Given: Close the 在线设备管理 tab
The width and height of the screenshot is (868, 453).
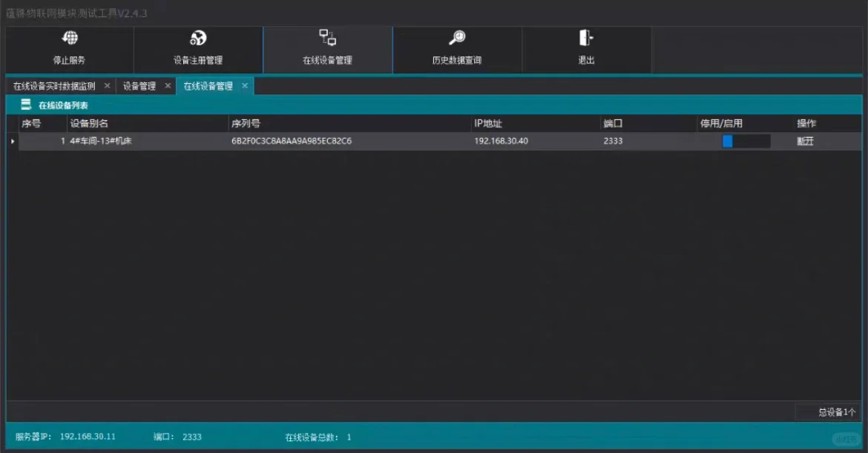Looking at the screenshot, I should point(245,86).
